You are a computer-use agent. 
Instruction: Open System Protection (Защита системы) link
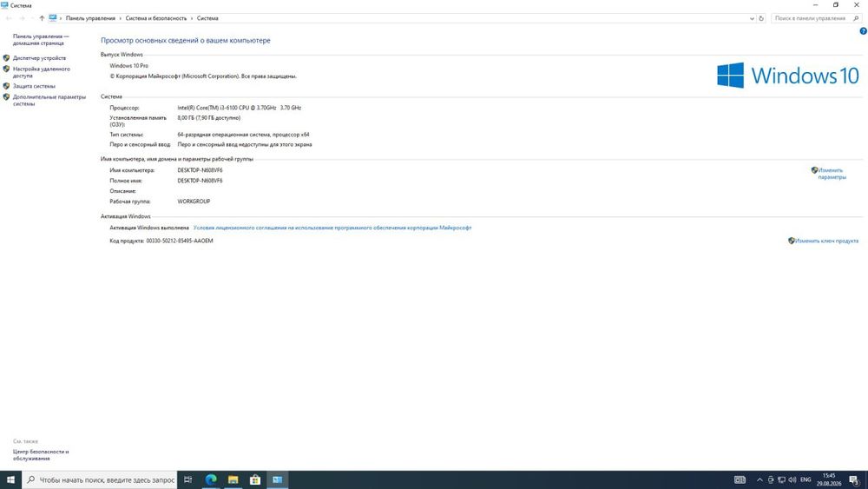pos(34,86)
